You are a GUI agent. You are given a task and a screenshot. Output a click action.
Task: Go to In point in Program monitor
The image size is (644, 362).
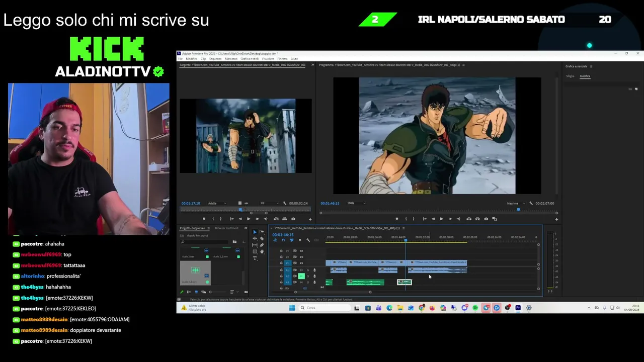coord(425,219)
